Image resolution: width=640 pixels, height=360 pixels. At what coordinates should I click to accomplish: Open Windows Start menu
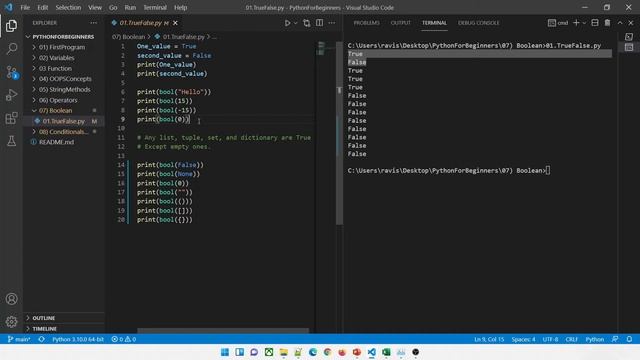tap(225, 352)
